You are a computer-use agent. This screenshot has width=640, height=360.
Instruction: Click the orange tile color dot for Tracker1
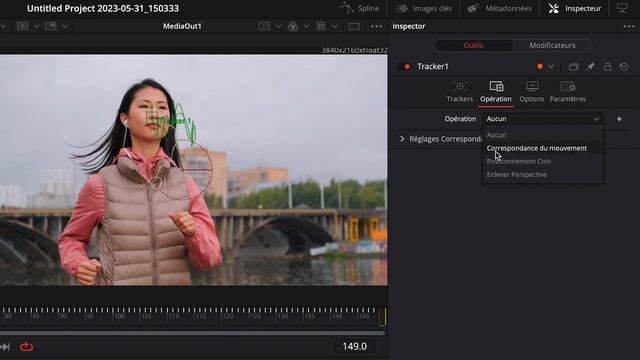[x=540, y=67]
